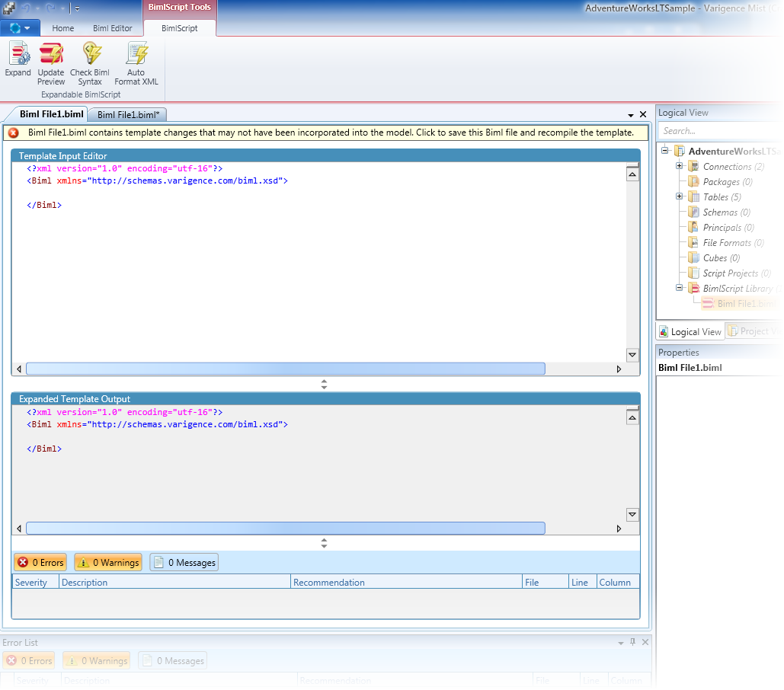Image resolution: width=784 pixels, height=690 pixels.
Task: Switch to the Project View bottom tab
Action: [x=754, y=331]
